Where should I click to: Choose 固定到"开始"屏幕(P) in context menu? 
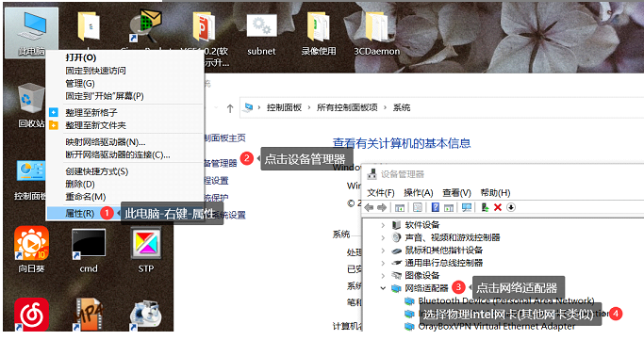tap(124, 96)
